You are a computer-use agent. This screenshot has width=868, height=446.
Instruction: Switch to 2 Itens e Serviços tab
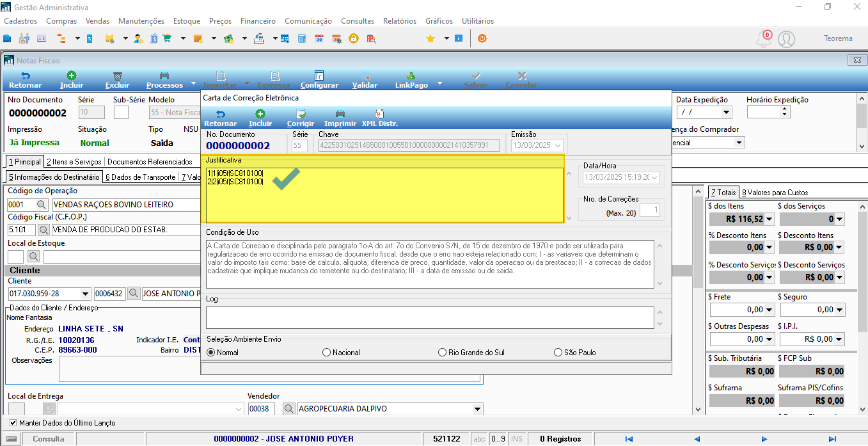(x=74, y=162)
